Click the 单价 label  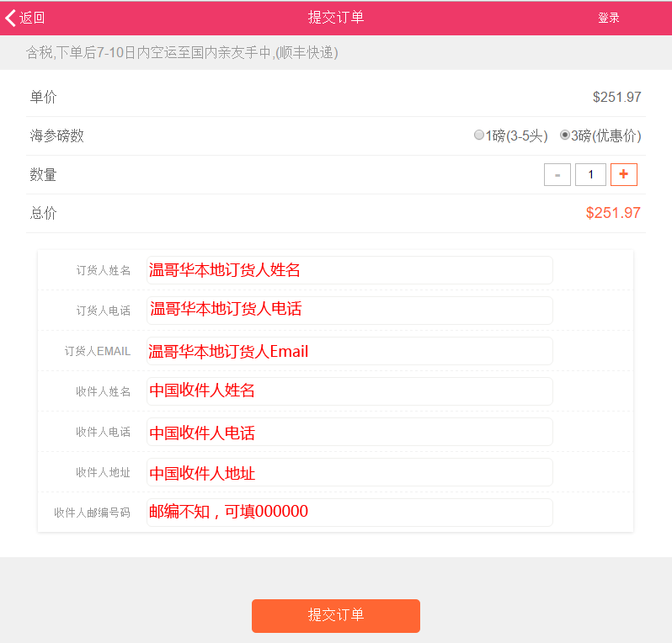43,98
